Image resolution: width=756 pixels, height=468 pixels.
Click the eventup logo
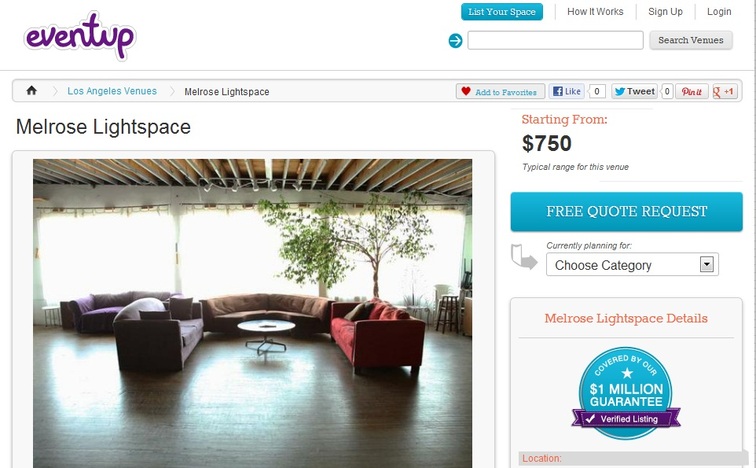point(81,36)
